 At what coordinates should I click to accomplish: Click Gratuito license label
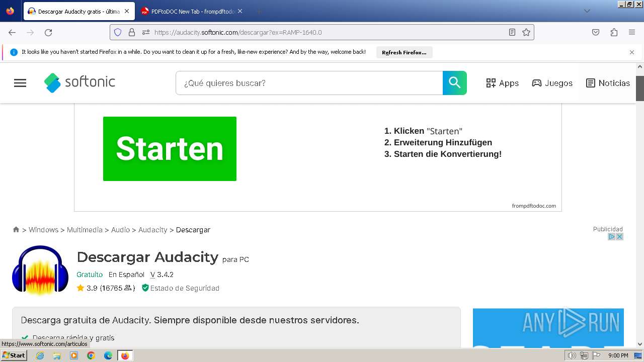tap(90, 275)
